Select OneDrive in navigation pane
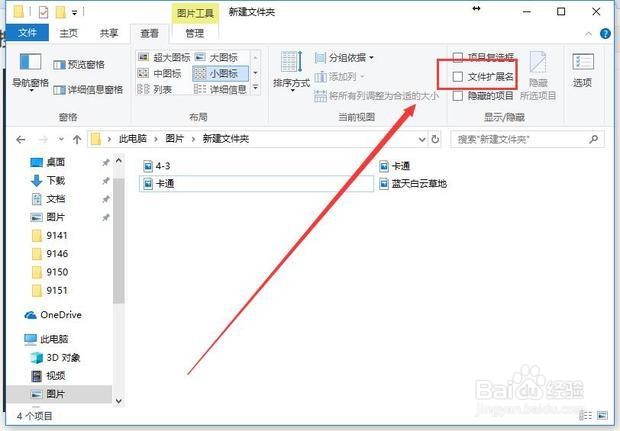 coord(53,315)
